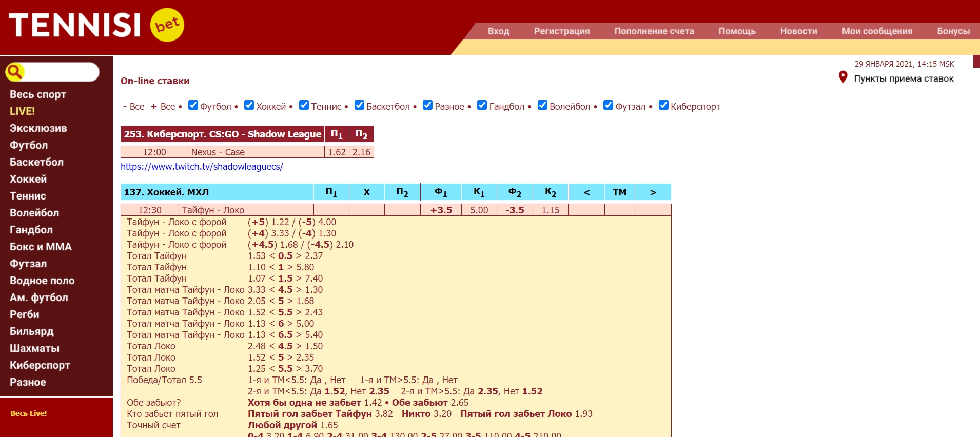Screen dimensions: 980x437
Task: Disable the Гандбол filter
Action: pos(482,105)
